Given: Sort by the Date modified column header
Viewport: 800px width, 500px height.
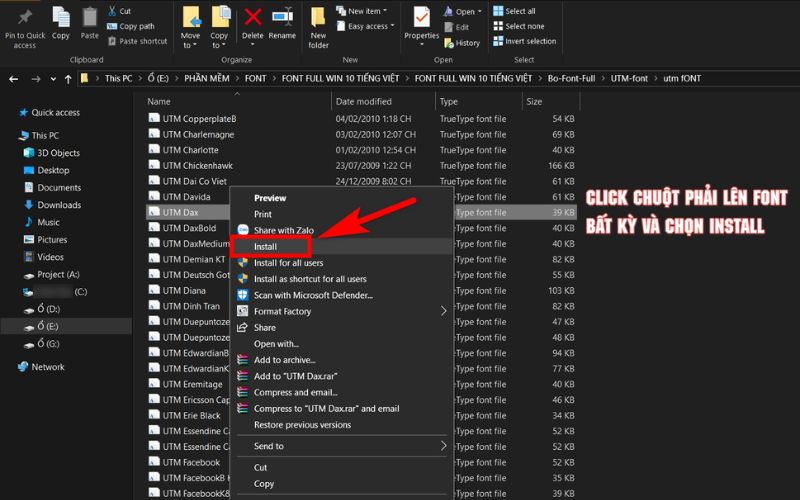Looking at the screenshot, I should pos(364,102).
